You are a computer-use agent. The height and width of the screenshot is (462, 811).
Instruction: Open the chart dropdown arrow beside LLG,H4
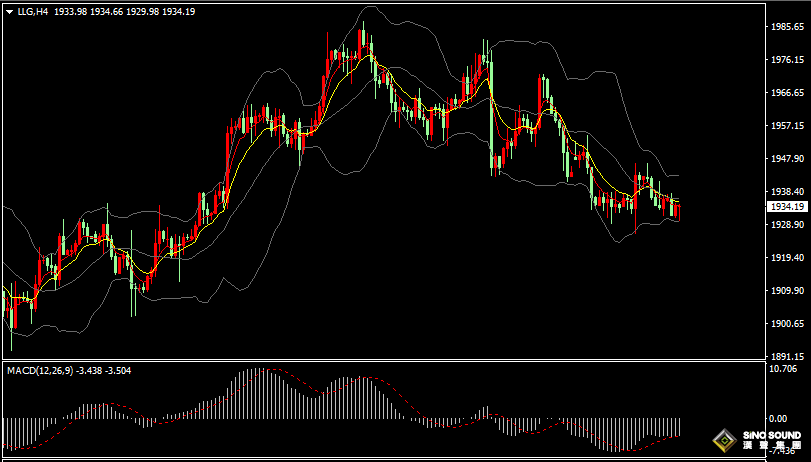pyautogui.click(x=9, y=10)
